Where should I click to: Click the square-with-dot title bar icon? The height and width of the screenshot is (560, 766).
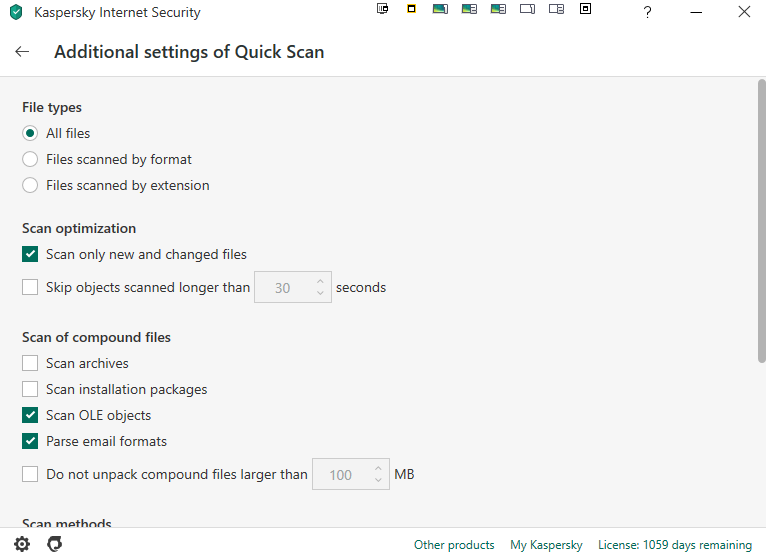click(x=586, y=9)
